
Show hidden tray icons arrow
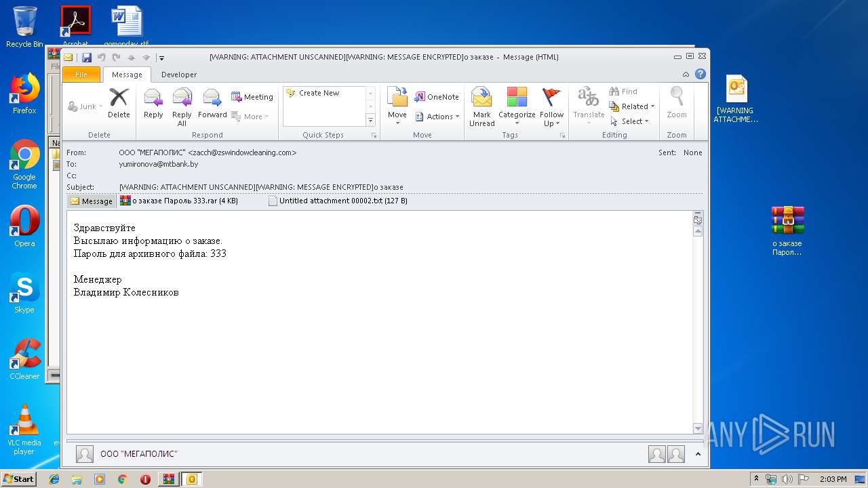point(757,479)
